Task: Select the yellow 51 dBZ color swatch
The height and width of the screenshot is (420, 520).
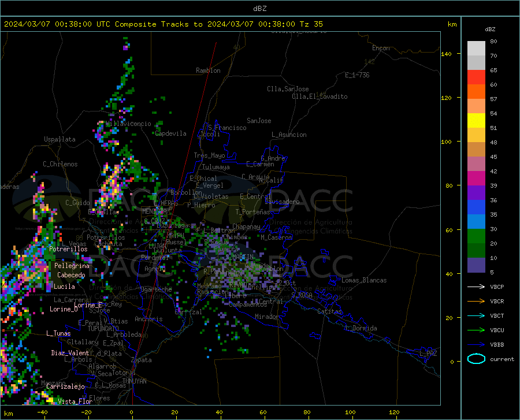Action: click(476, 121)
